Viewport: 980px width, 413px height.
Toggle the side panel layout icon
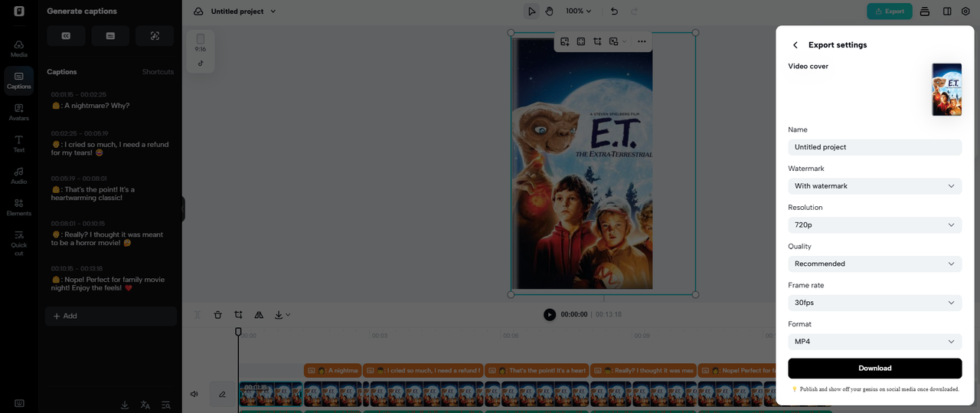coord(947,11)
